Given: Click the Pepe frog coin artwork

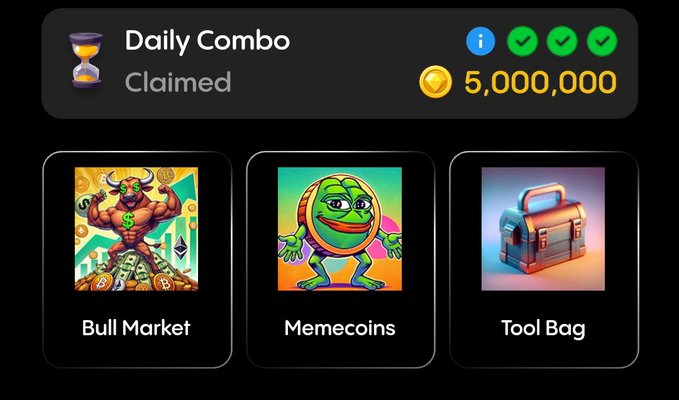Looking at the screenshot, I should 340,229.
